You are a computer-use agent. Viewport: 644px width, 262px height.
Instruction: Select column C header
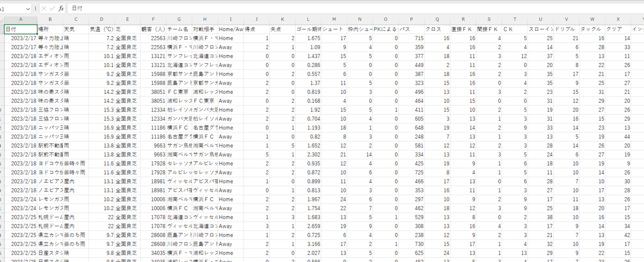point(75,19)
